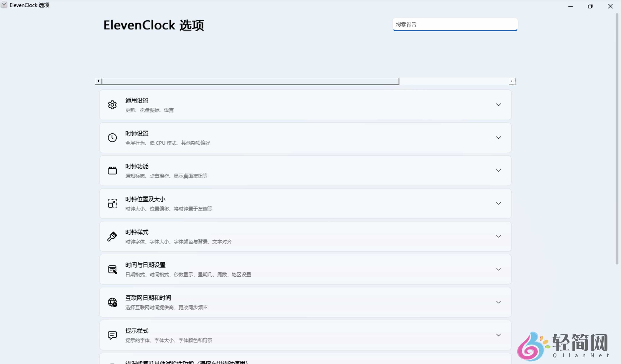Viewport: 621px width, 364px height.
Task: Click the 时钟功能 title text
Action: [x=137, y=166]
